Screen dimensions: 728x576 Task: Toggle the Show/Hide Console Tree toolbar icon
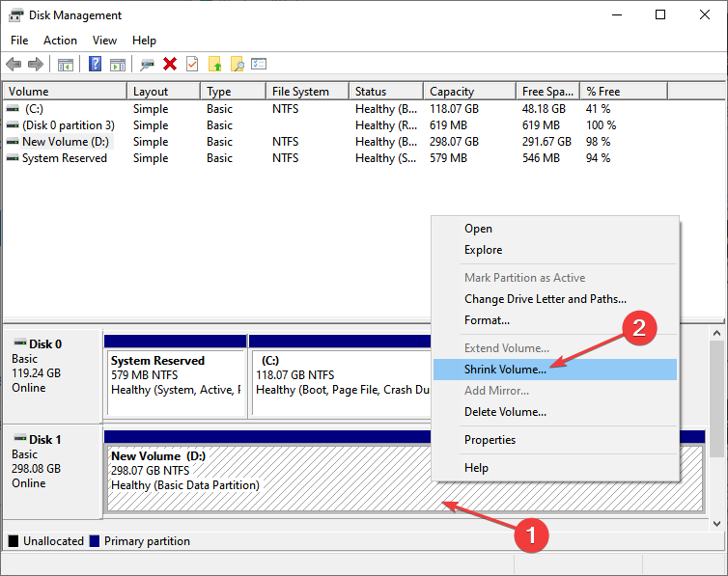65,65
